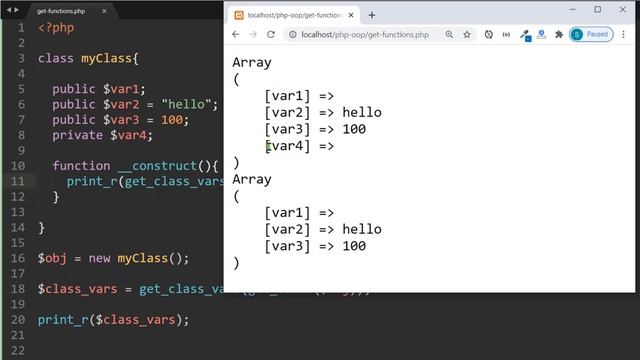The width and height of the screenshot is (640, 360).
Task: Click the text 'class myClass{' in editor
Action: (x=88, y=58)
